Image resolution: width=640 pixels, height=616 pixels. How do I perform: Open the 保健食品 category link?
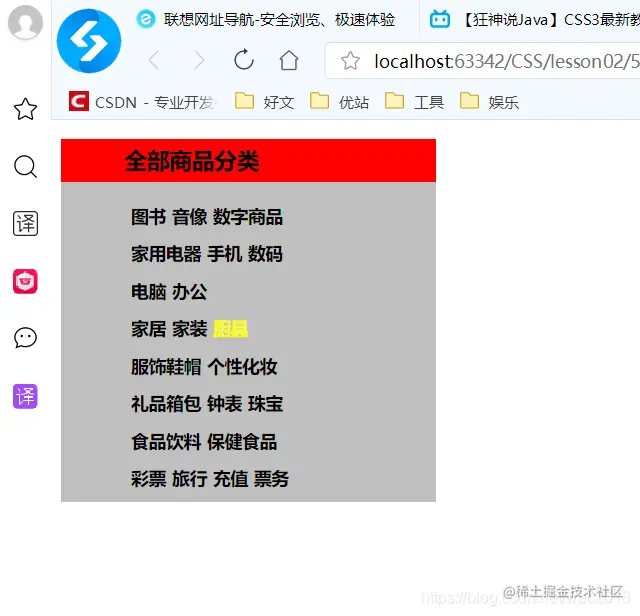tap(242, 442)
